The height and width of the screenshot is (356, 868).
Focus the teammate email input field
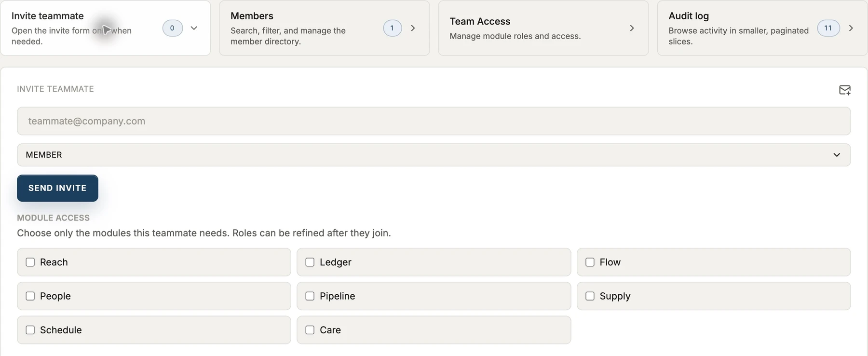pyautogui.click(x=434, y=121)
